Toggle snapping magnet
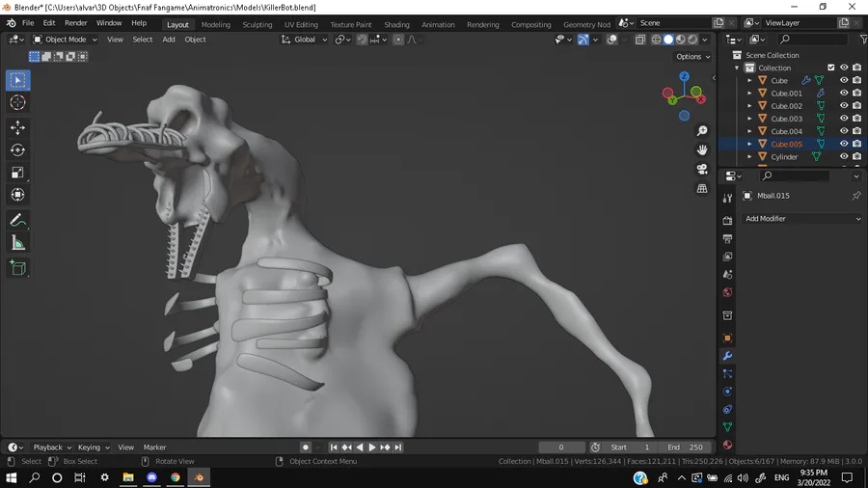The image size is (868, 488). click(x=362, y=40)
